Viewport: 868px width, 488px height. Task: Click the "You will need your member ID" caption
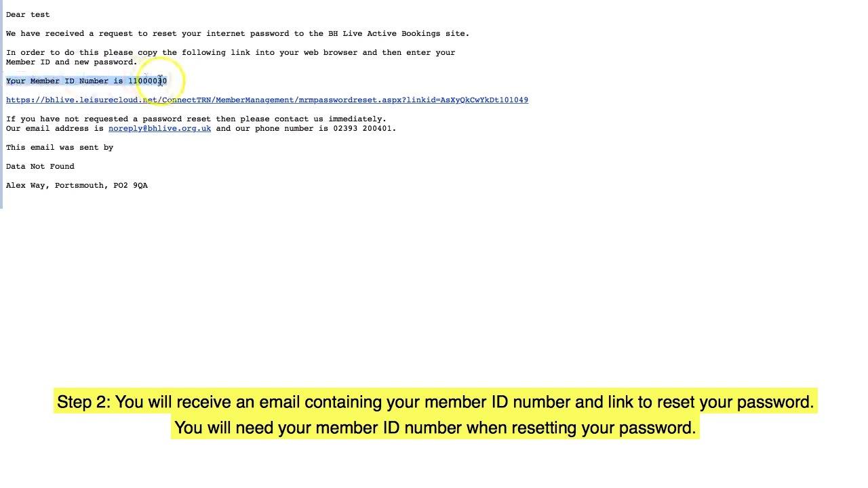point(435,427)
